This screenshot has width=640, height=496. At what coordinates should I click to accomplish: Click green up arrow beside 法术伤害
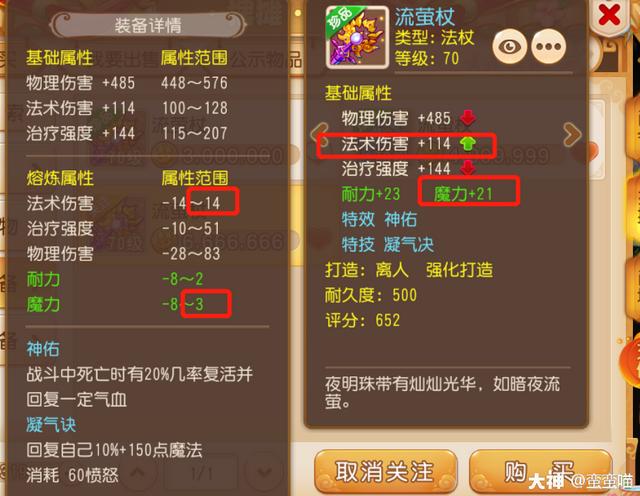(468, 143)
